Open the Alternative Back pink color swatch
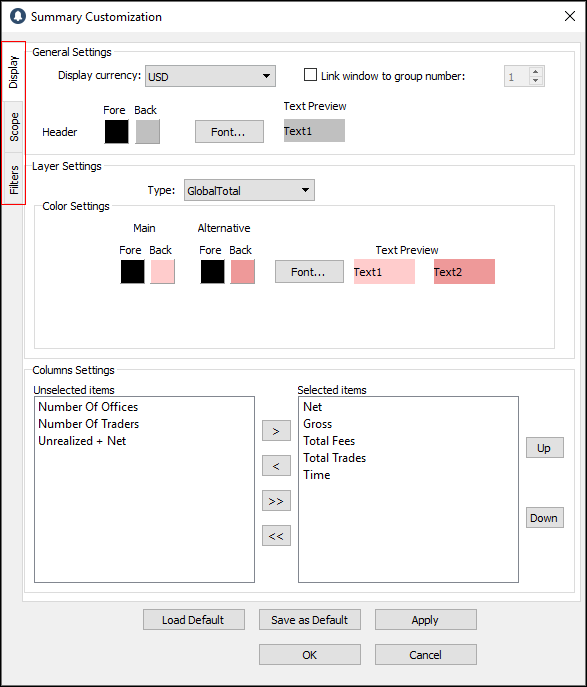 click(243, 272)
